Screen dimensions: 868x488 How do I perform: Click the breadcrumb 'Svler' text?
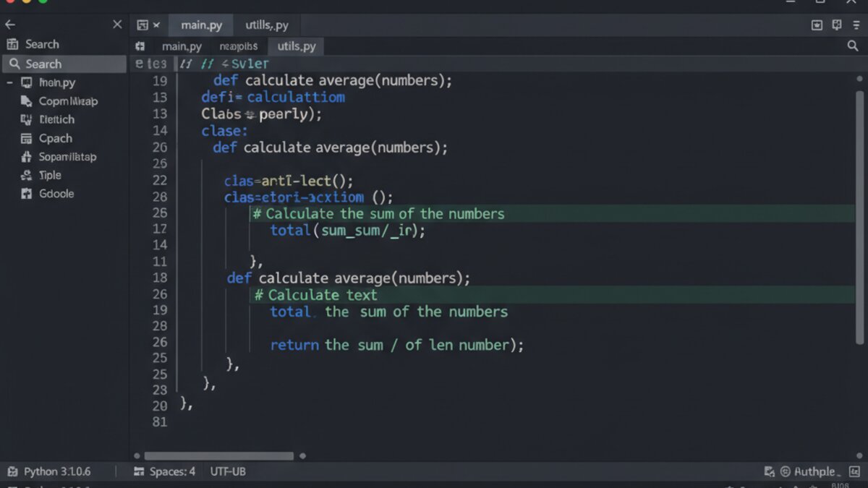250,64
